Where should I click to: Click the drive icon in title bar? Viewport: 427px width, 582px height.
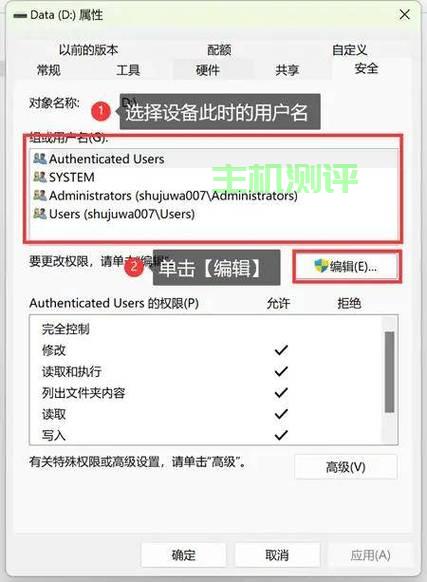pos(20,16)
